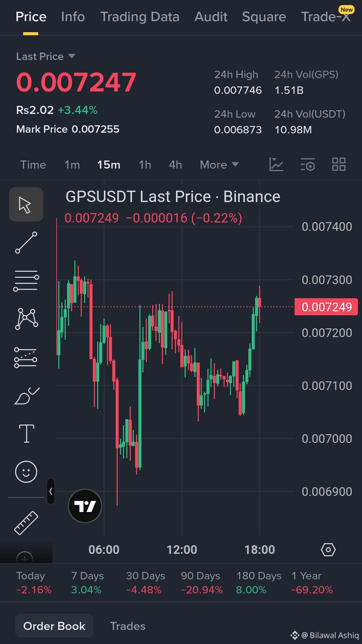
Task: Click the 30 Days -4.48% performance
Action: point(145,583)
